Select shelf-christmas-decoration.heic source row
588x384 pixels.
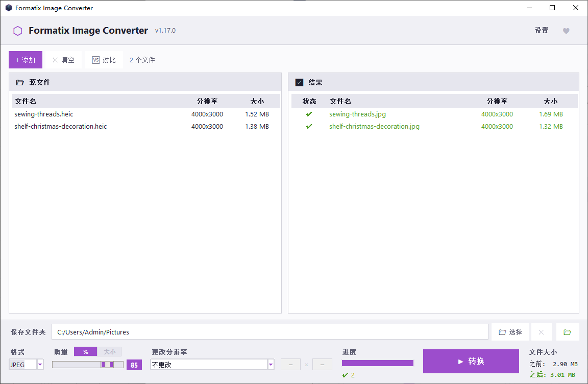pos(146,126)
